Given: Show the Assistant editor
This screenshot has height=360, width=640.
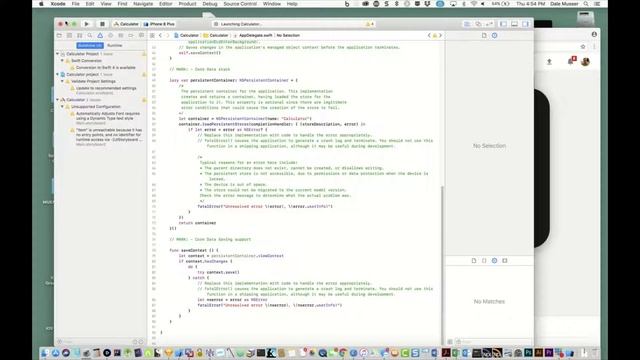Looking at the screenshot, I should point(478,24).
